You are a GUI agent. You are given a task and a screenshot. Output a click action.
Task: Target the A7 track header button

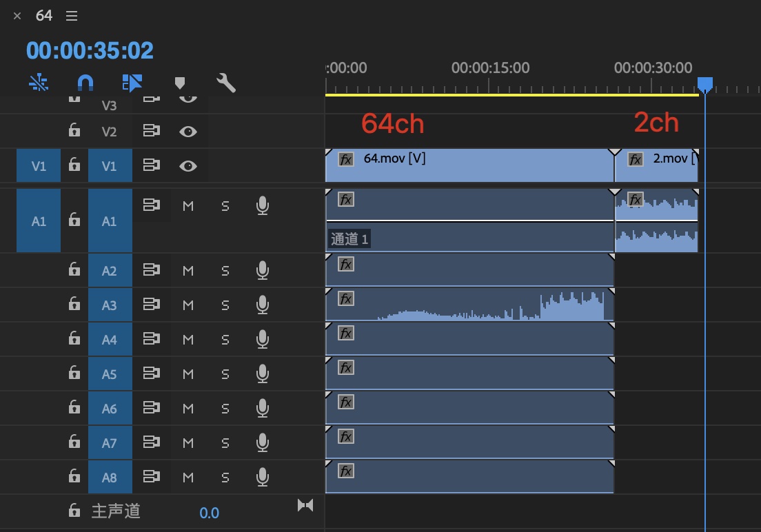click(110, 443)
